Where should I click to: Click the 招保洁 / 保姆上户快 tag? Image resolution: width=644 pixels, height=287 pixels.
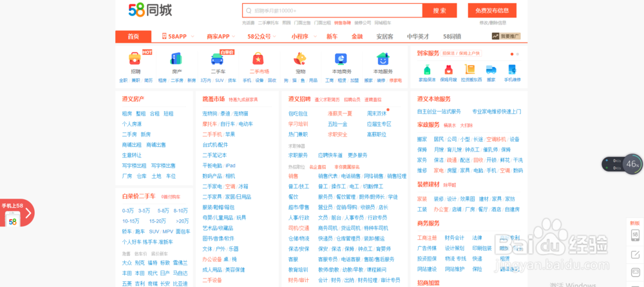click(x=462, y=54)
